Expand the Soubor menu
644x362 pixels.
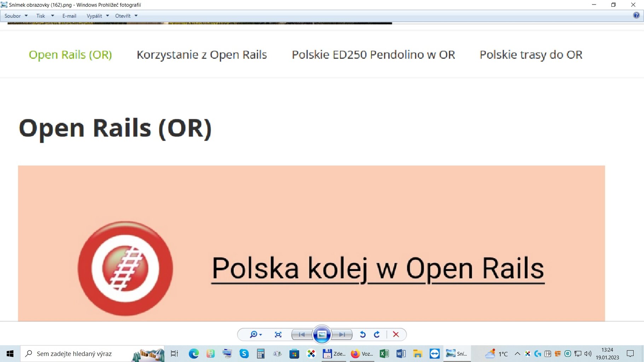(x=16, y=16)
